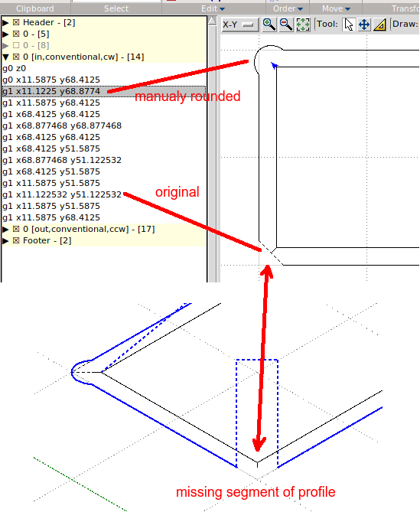The width and height of the screenshot is (420, 522).
Task: Expand the Header - [2] block
Action: [5, 22]
